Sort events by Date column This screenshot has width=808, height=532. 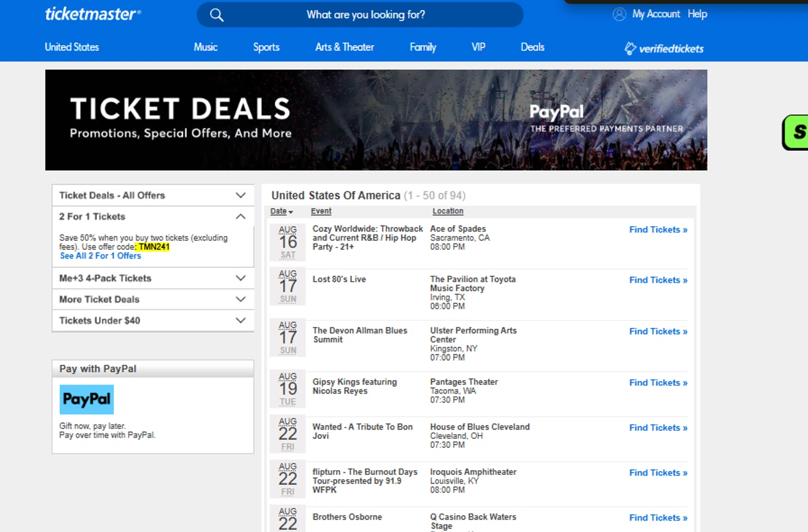(281, 211)
